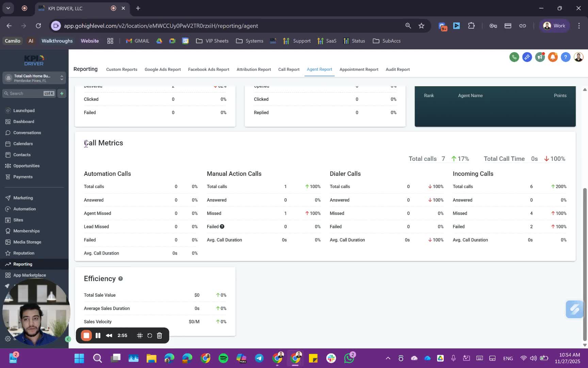Open Telegram from the taskbar

(x=259, y=358)
